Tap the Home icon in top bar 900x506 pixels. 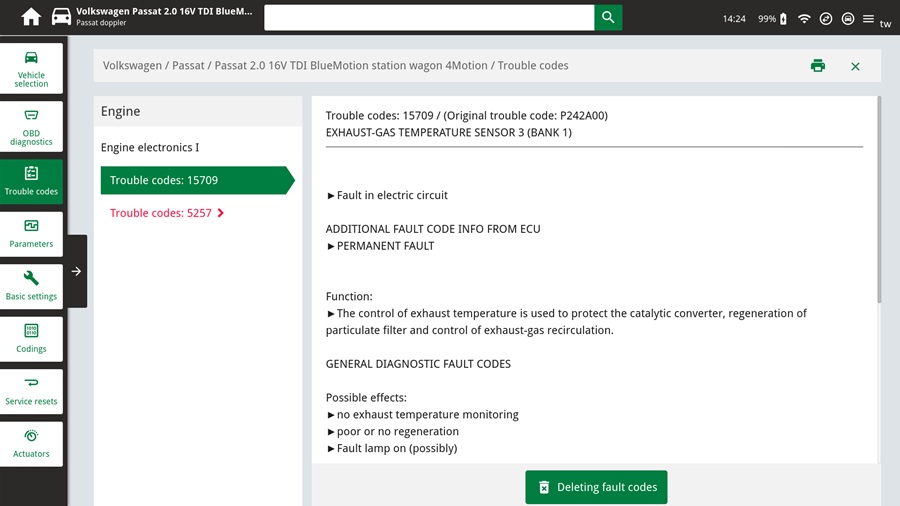(x=31, y=17)
